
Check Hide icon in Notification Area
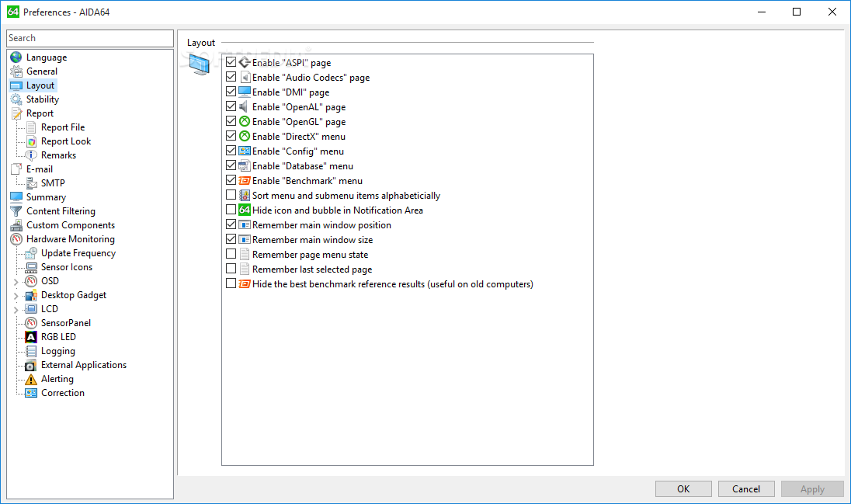coord(231,210)
